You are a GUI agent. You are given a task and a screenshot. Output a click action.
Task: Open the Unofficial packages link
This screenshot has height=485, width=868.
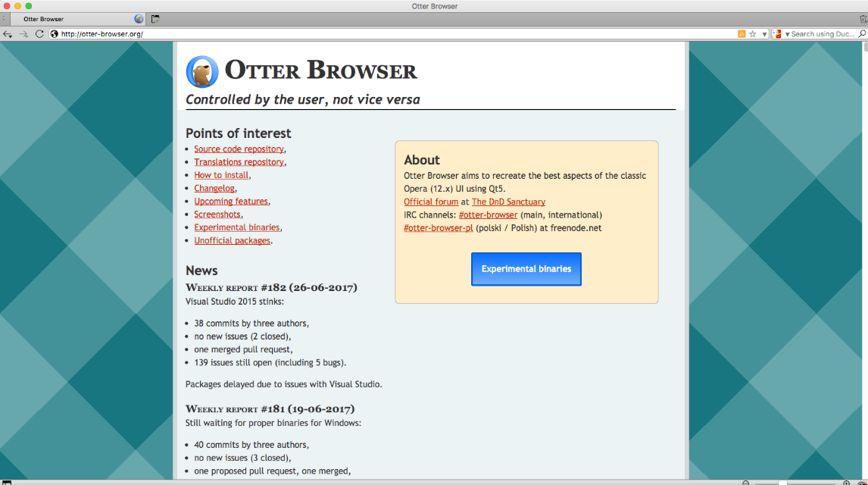click(233, 240)
